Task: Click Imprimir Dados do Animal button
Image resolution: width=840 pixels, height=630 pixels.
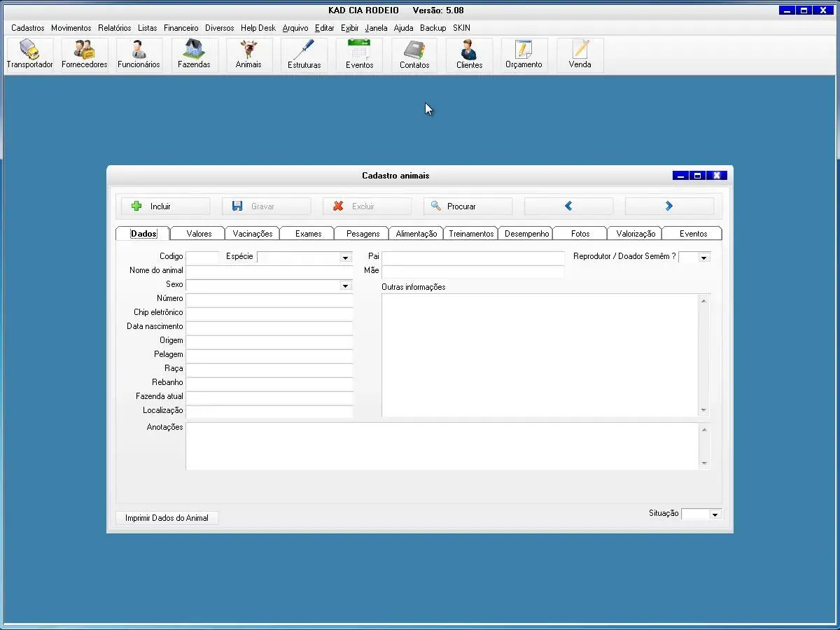Action: click(167, 518)
